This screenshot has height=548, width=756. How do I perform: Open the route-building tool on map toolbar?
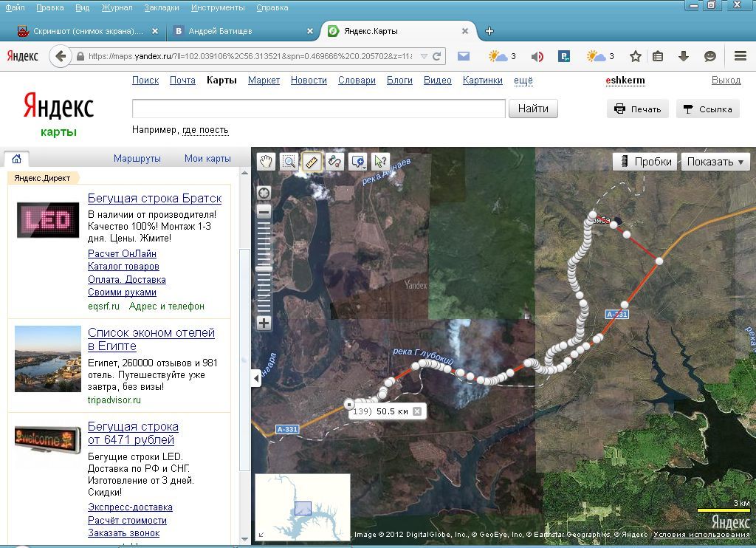click(x=334, y=162)
